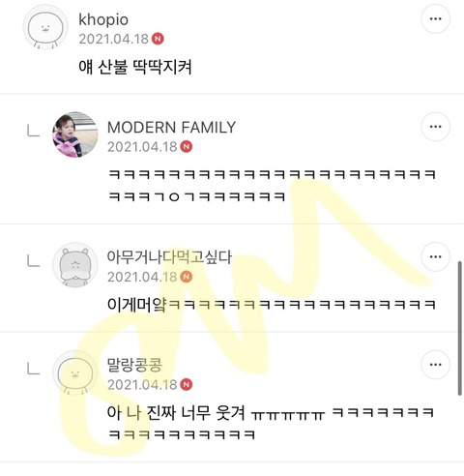Open the more options menu on khopio's comment
This screenshot has width=464, height=476.
tap(435, 18)
